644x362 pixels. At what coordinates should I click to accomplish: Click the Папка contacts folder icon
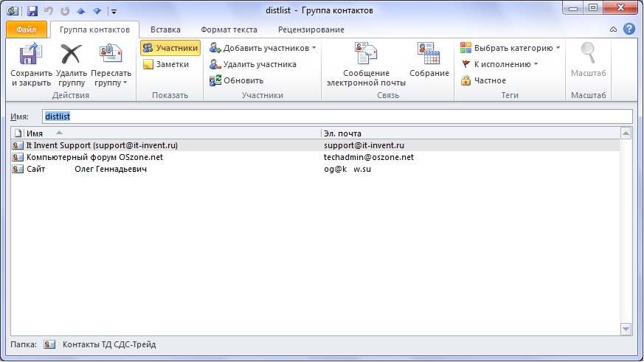point(49,344)
